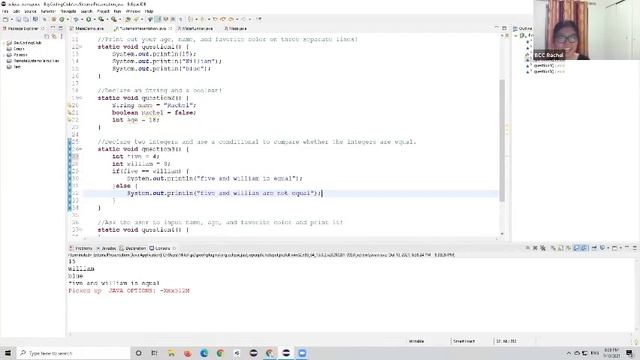Open Run button dropdown arrow
This screenshot has height=360, width=640.
[95, 19]
